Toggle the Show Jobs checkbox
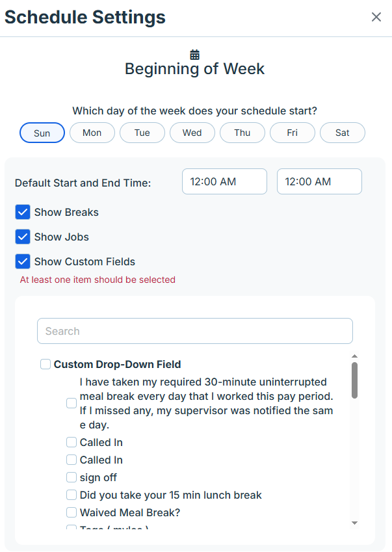392x552 pixels. [x=23, y=237]
